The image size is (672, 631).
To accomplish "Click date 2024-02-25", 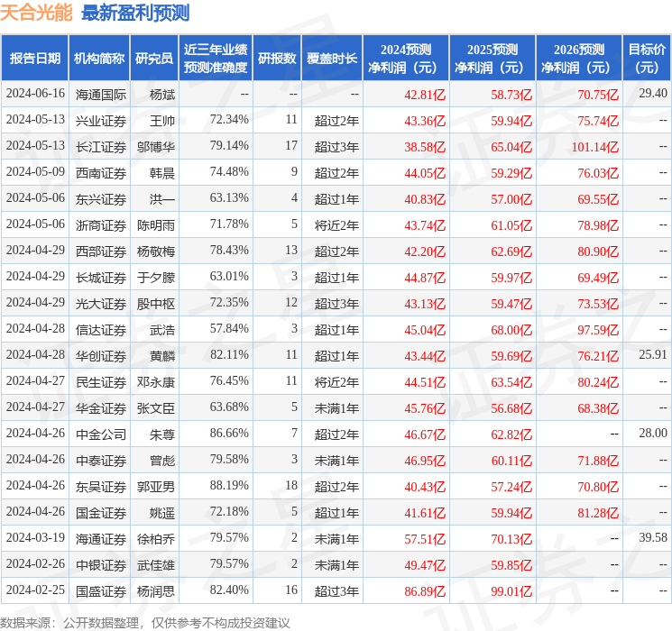I will tap(35, 590).
